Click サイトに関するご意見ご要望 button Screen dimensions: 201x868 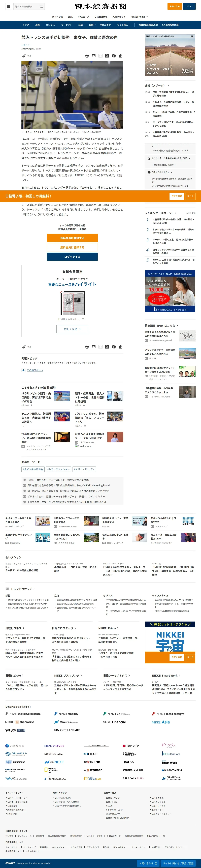178,863
